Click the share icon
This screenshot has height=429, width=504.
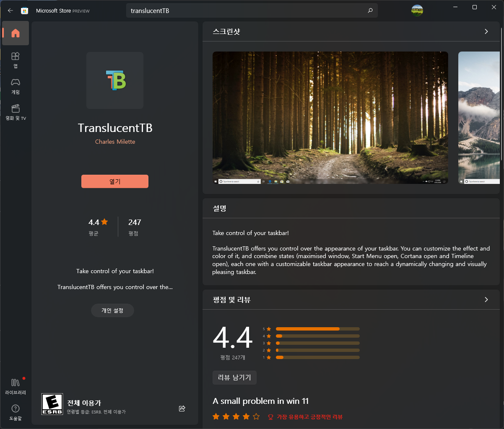(182, 408)
